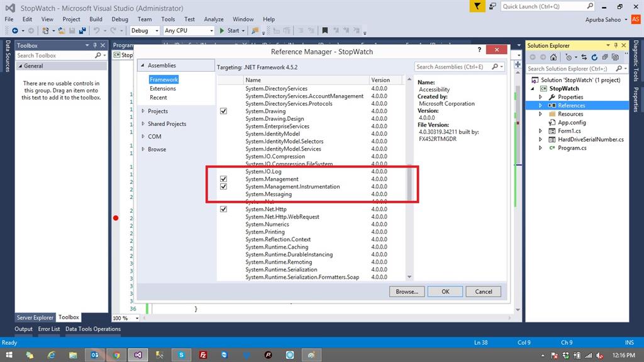Click the Refresh icon in Solution Explorer

pyautogui.click(x=594, y=57)
